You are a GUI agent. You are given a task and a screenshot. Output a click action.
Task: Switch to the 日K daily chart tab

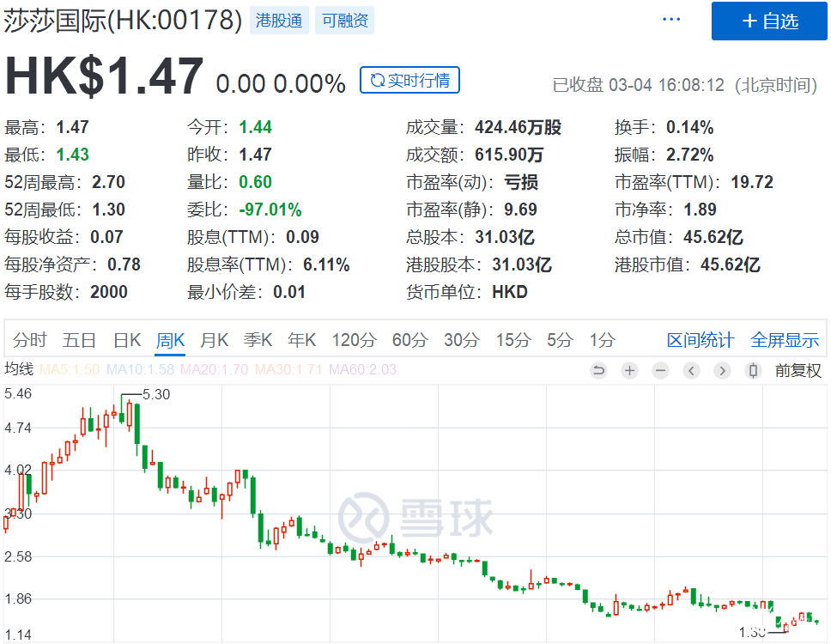point(127,340)
